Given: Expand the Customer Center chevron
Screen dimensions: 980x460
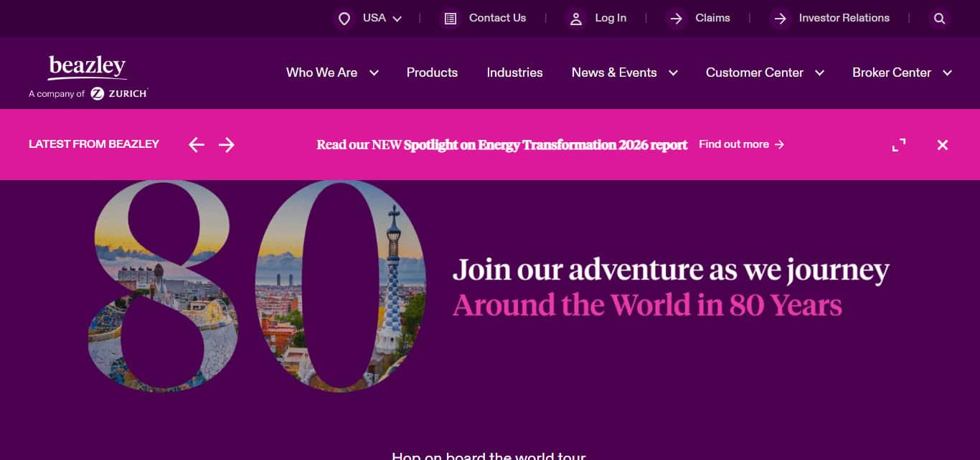Looking at the screenshot, I should tap(819, 72).
